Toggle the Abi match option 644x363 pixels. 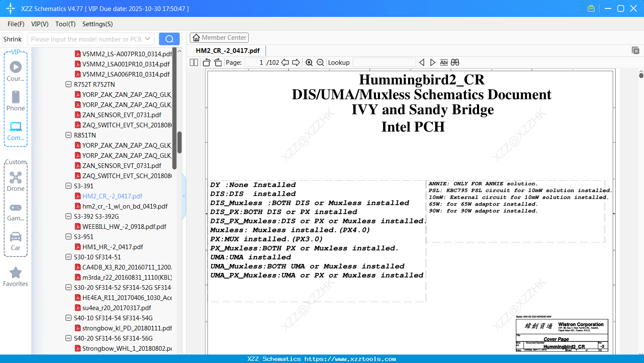[444, 63]
